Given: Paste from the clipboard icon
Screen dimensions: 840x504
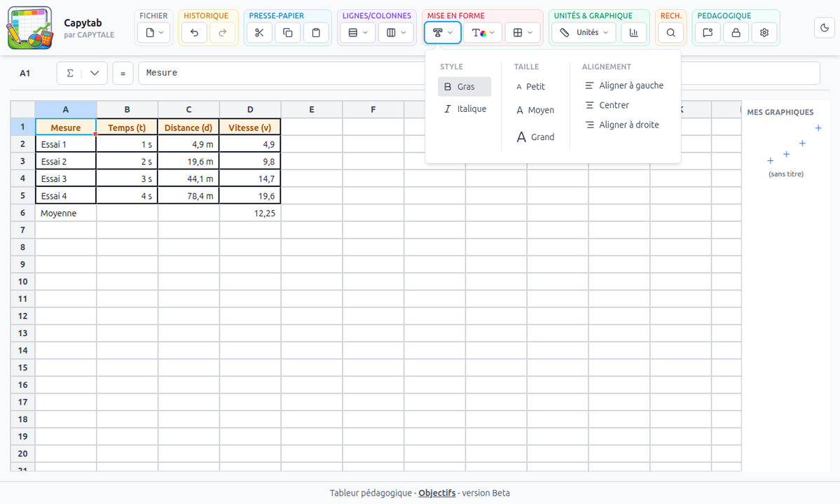Looking at the screenshot, I should (316, 33).
